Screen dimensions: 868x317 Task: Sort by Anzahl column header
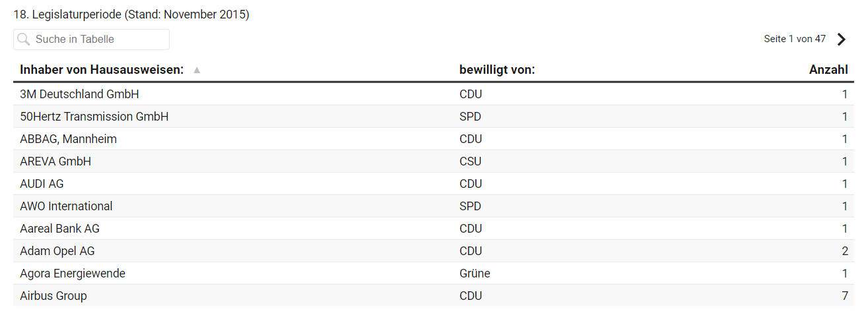828,70
